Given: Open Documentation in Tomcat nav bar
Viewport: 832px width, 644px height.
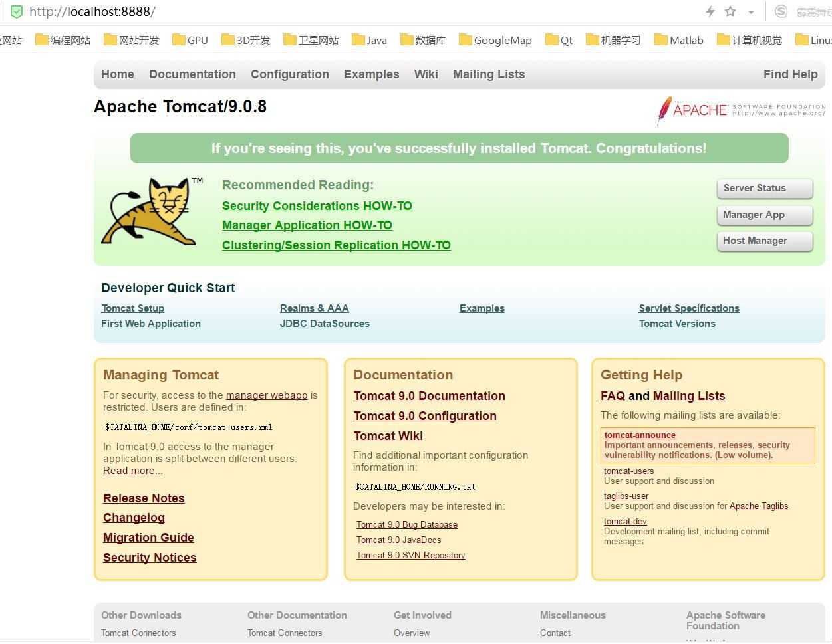Looking at the screenshot, I should coord(192,74).
